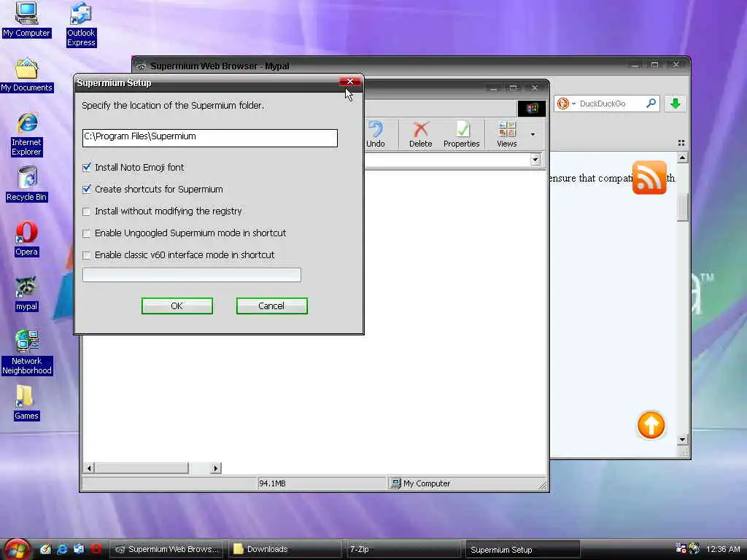The width and height of the screenshot is (747, 560).
Task: Expand 7-Zip address bar dropdown
Action: 535,160
